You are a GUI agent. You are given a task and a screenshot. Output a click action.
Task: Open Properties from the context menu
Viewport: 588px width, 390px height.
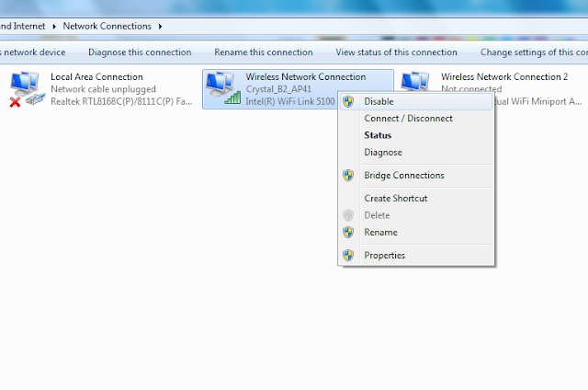point(416,255)
